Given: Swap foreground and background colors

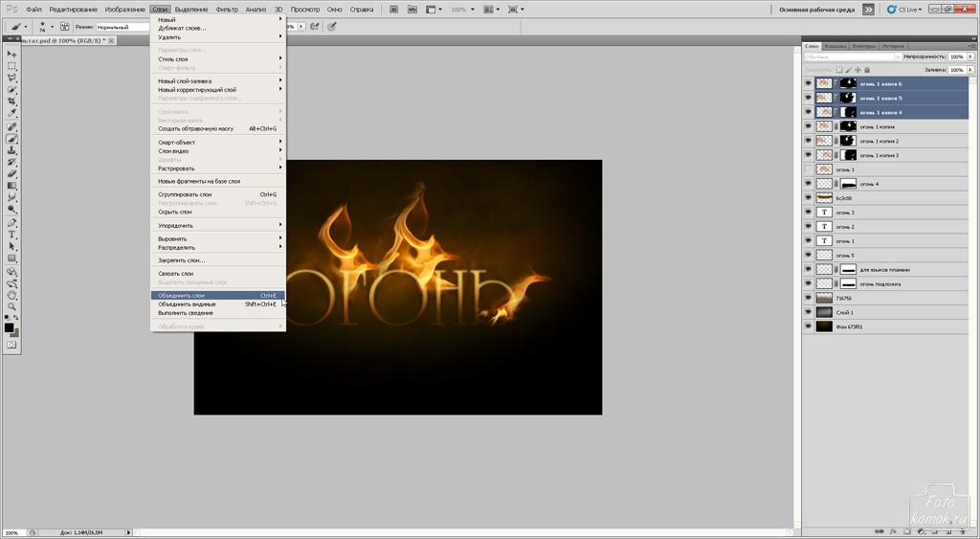Looking at the screenshot, I should click(x=17, y=319).
